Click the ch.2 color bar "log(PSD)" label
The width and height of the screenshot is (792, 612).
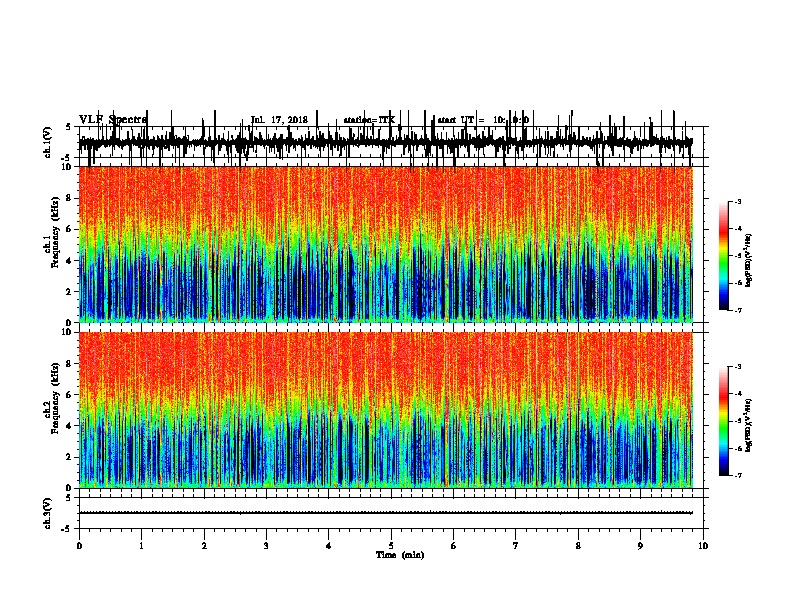[749, 425]
